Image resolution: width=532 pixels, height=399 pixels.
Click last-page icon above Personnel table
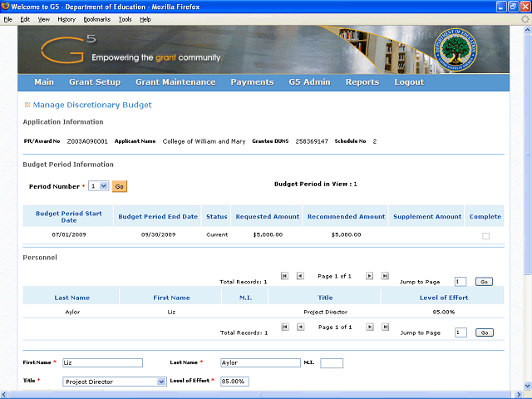(384, 276)
